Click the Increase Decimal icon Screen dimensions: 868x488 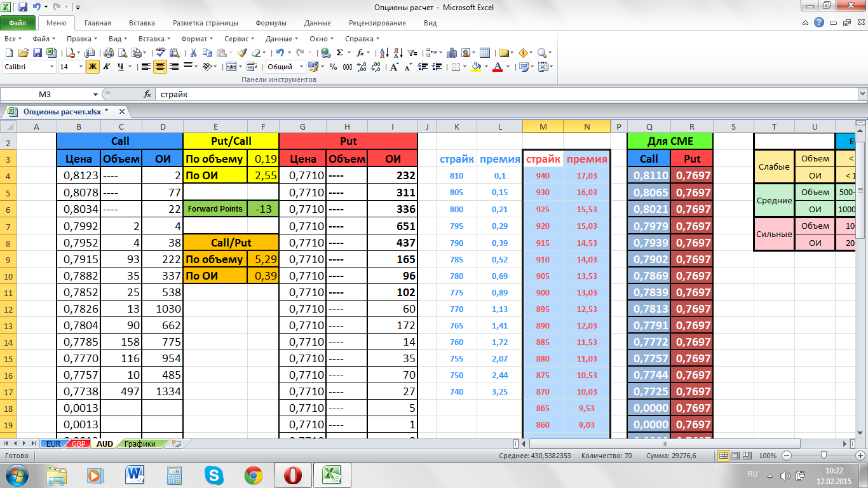pos(362,67)
